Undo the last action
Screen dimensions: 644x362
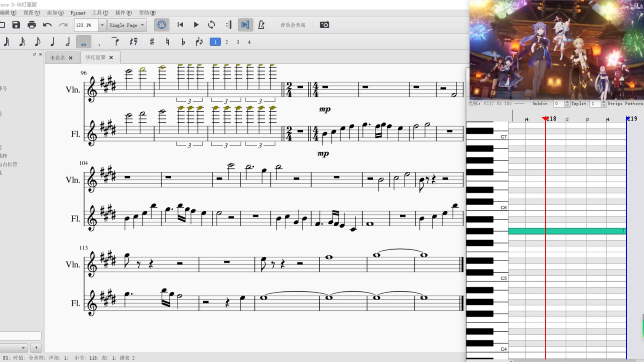47,25
